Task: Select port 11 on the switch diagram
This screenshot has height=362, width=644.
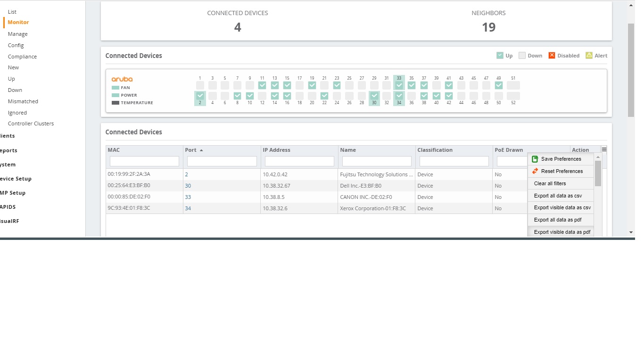Action: click(x=262, y=85)
